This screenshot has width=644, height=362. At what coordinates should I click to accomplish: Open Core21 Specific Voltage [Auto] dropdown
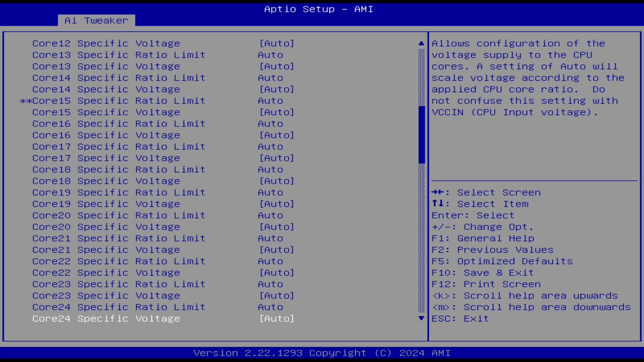pyautogui.click(x=277, y=250)
